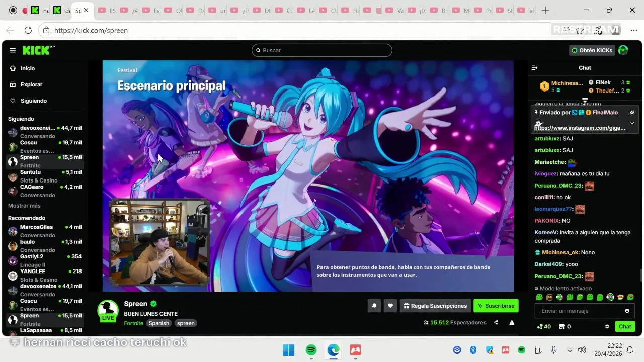Click the Buscar search field

click(x=322, y=50)
